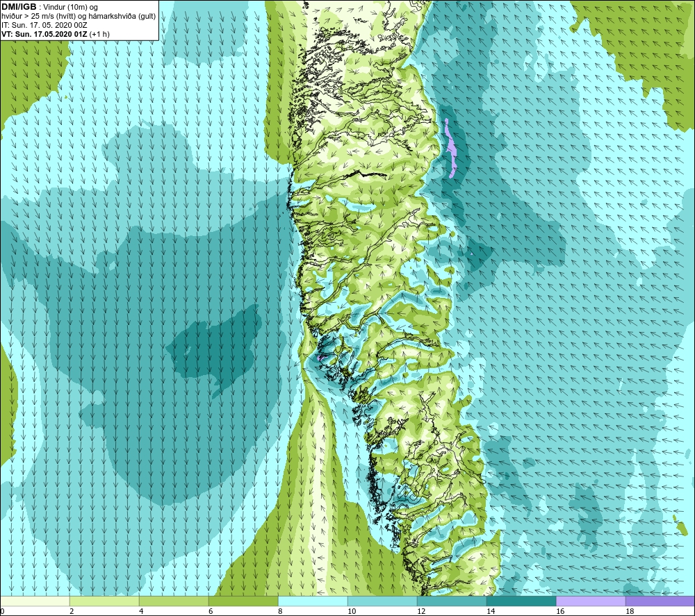Click the legend value label 18

tap(630, 611)
